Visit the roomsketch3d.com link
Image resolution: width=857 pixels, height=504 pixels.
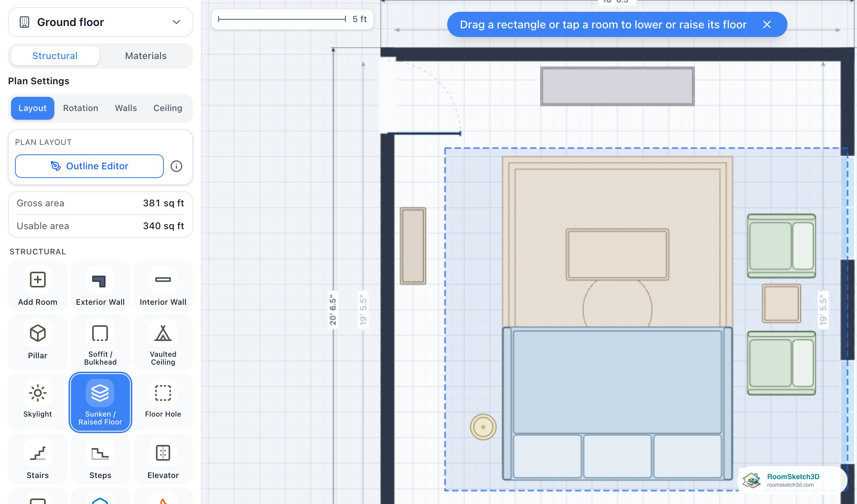790,485
